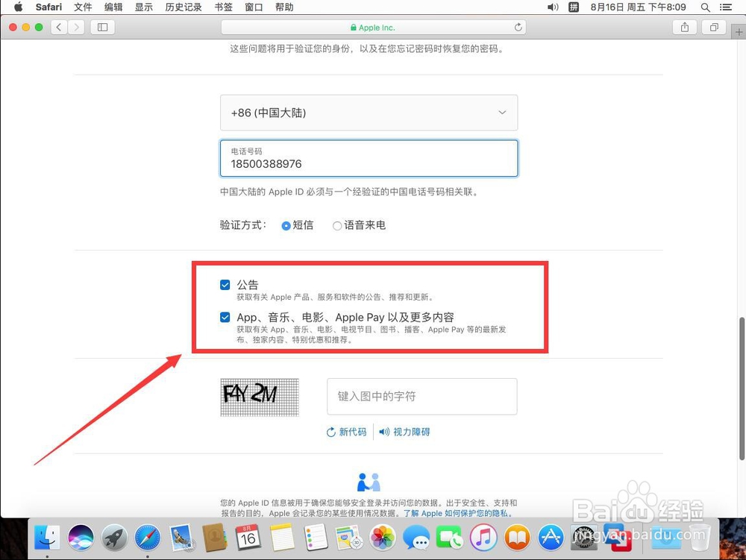Open the Apple menu
Image resolution: width=746 pixels, height=560 pixels.
pos(18,7)
